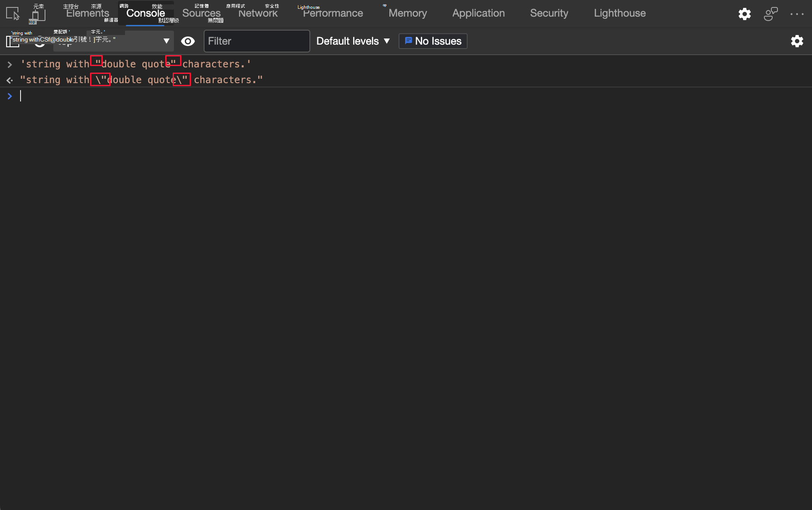The width and height of the screenshot is (812, 510).
Task: Select the inspect element tool
Action: point(12,14)
